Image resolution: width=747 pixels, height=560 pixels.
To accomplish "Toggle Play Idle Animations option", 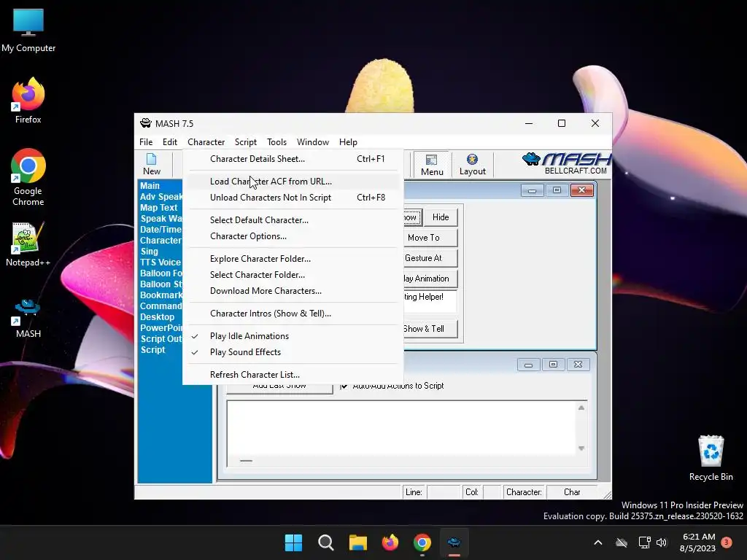I will pyautogui.click(x=293, y=336).
